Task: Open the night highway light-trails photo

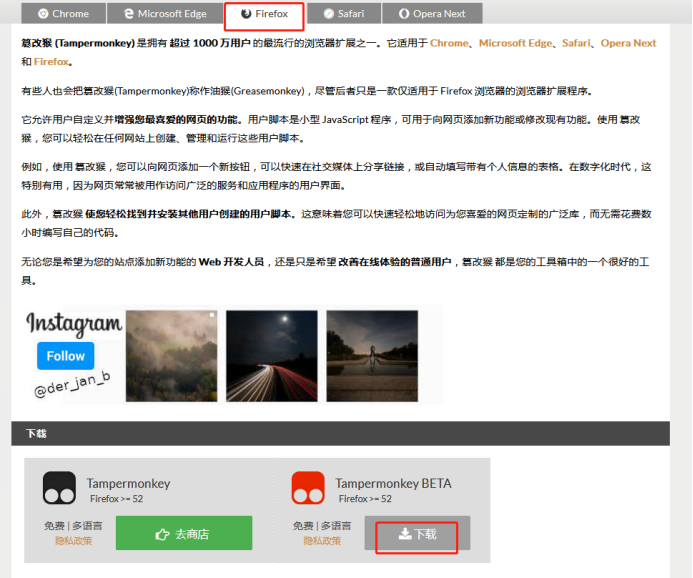Action: (x=272, y=356)
